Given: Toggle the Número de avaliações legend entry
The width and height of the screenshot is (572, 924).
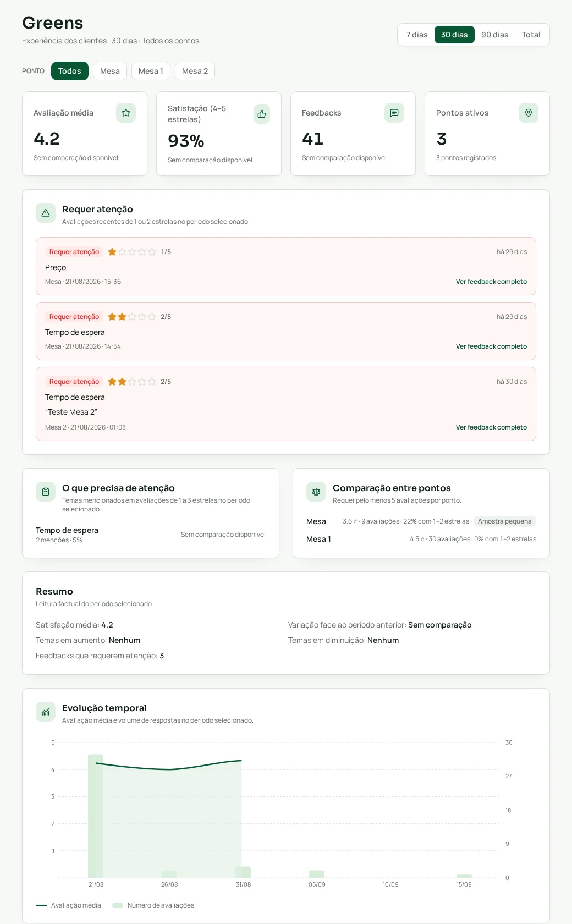Looking at the screenshot, I should (x=153, y=905).
